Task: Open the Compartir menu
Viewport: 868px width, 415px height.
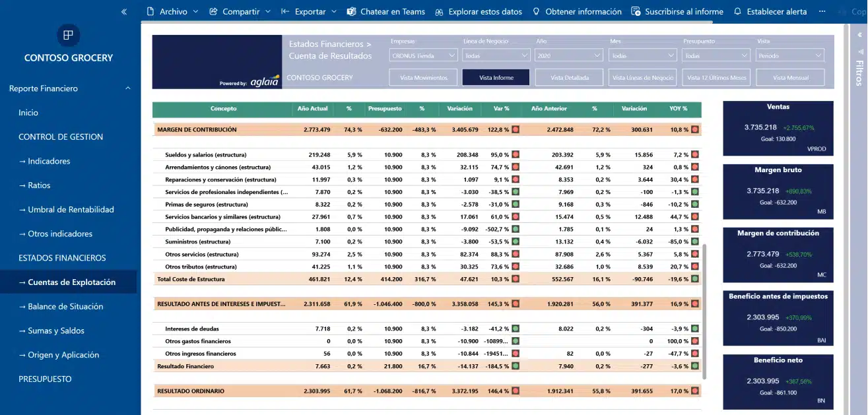Action: coord(240,12)
